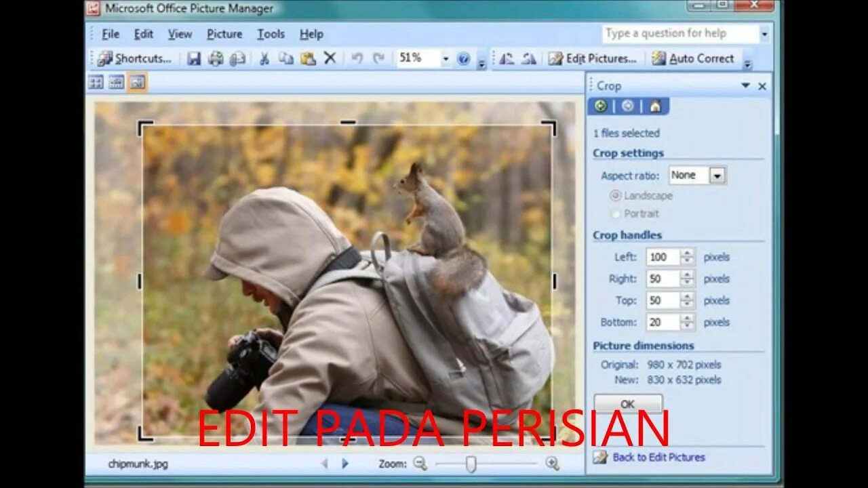
Task: Open the Crop pane title dropdown arrow
Action: (745, 85)
